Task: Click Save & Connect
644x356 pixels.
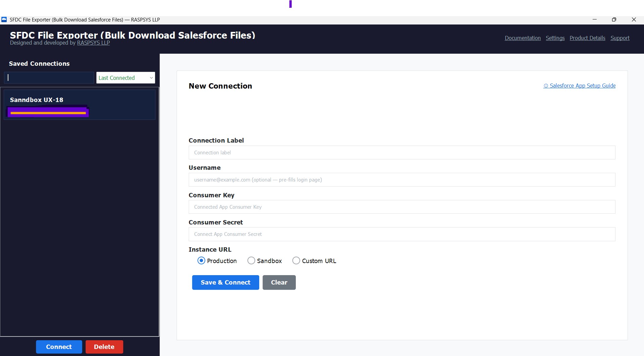Action: coord(225,282)
